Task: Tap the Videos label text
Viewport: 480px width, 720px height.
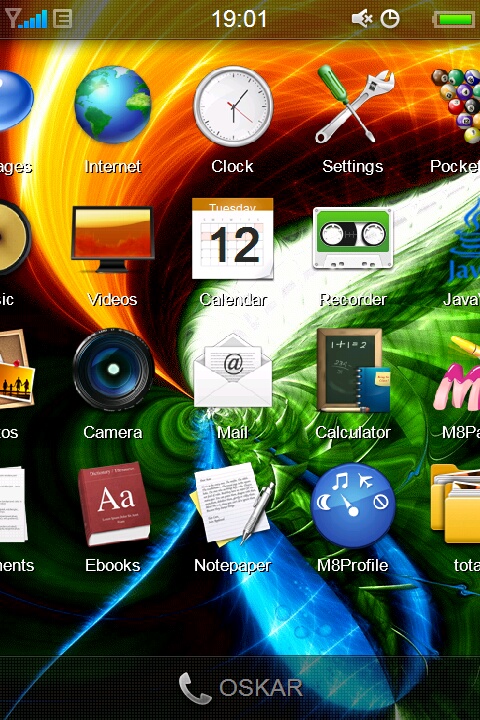Action: (113, 299)
